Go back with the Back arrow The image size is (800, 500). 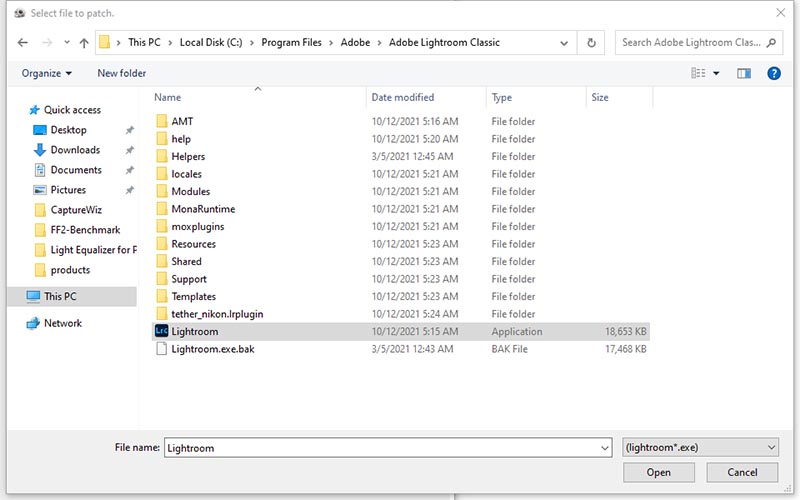(x=22, y=43)
